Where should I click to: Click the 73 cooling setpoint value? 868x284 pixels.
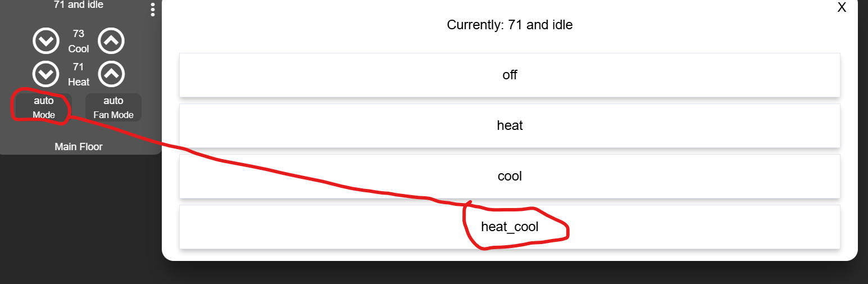79,34
